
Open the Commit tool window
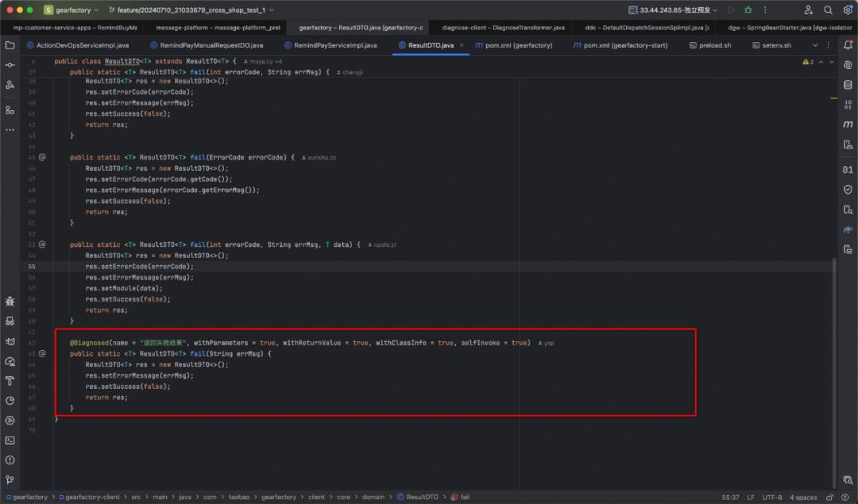(10, 64)
